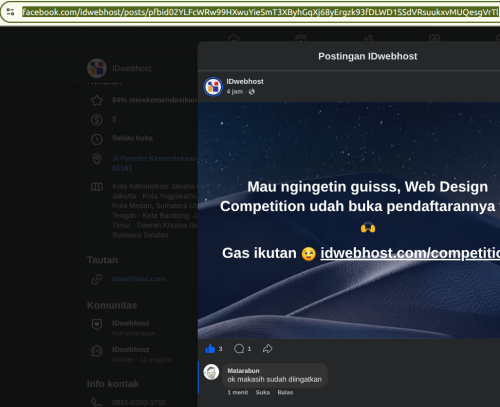Click the star recommendation icon
This screenshot has width=500, height=407.
(97, 100)
